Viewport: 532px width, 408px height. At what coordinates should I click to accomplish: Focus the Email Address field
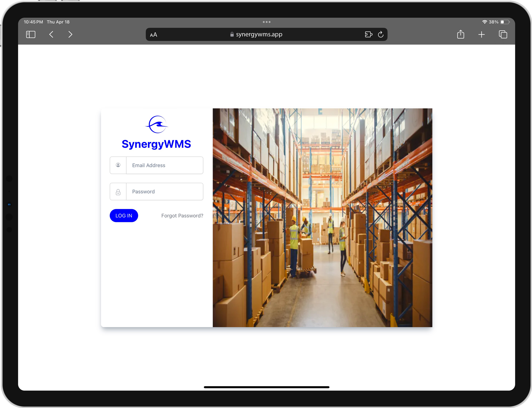pos(164,165)
